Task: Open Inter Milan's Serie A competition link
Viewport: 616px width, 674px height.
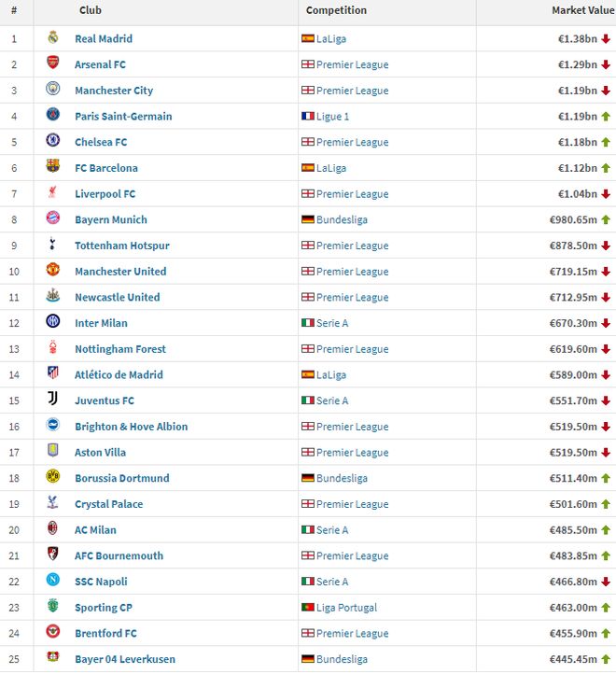Action: [332, 323]
